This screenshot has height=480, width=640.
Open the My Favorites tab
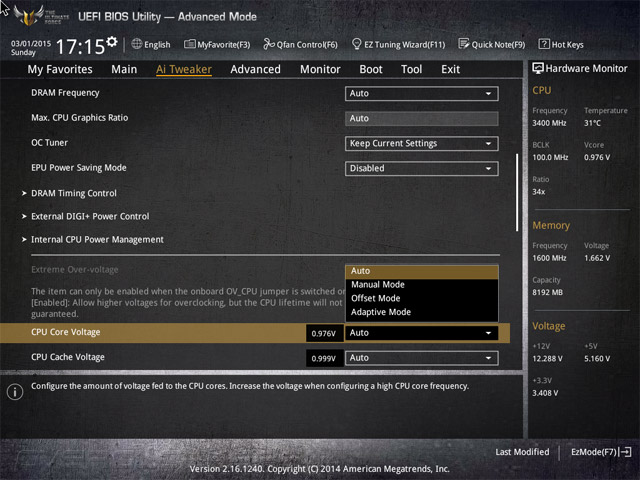(60, 69)
